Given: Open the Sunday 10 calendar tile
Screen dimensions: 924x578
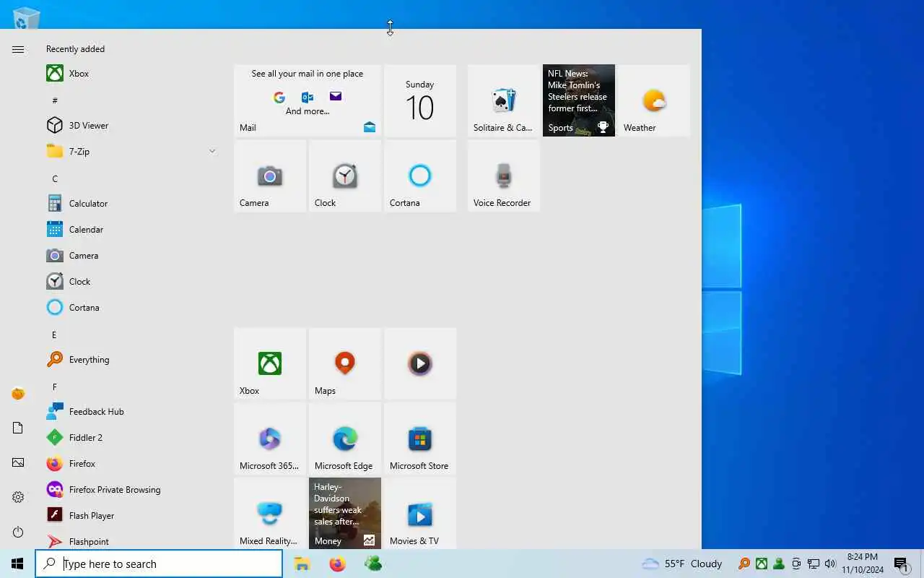Looking at the screenshot, I should click(x=420, y=100).
